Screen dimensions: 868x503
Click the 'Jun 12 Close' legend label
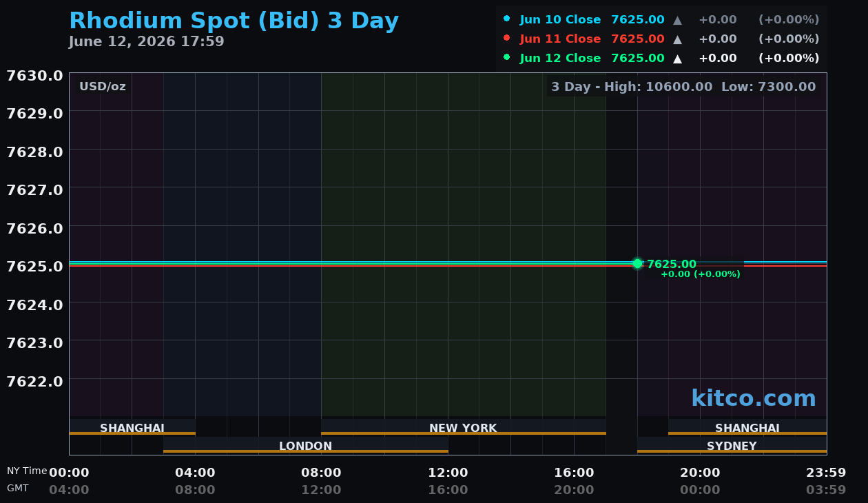[560, 59]
